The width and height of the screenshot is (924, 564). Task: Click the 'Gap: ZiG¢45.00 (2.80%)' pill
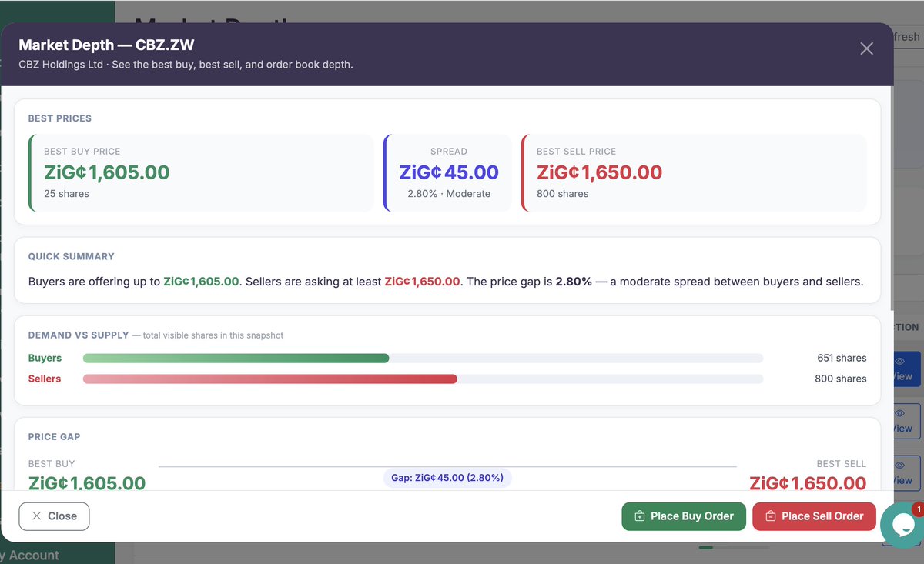[447, 478]
